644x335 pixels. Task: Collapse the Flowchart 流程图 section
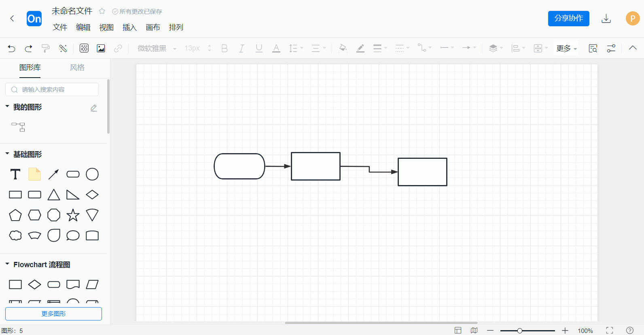click(x=7, y=264)
